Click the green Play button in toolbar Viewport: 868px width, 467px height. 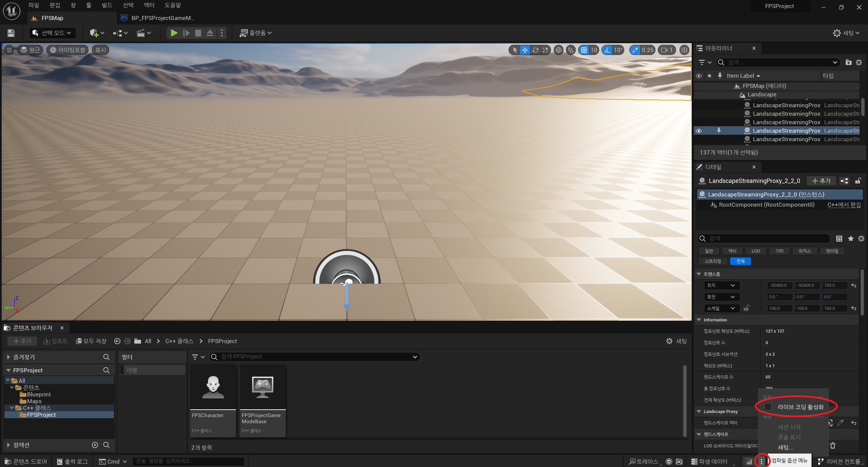(174, 33)
